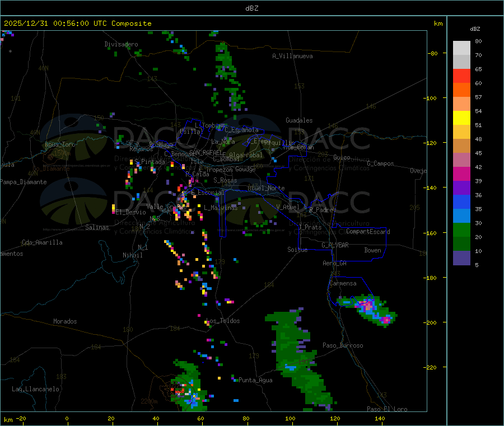This screenshot has height=426, width=504.
Task: Click the brown 45-48 dBZ legend swatch
Action: [461, 146]
